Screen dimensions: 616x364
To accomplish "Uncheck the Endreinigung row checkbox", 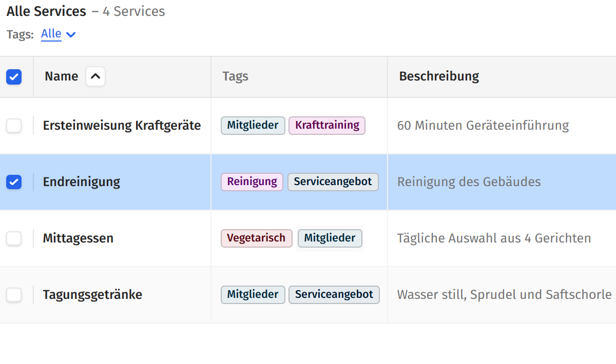I will pos(14,182).
